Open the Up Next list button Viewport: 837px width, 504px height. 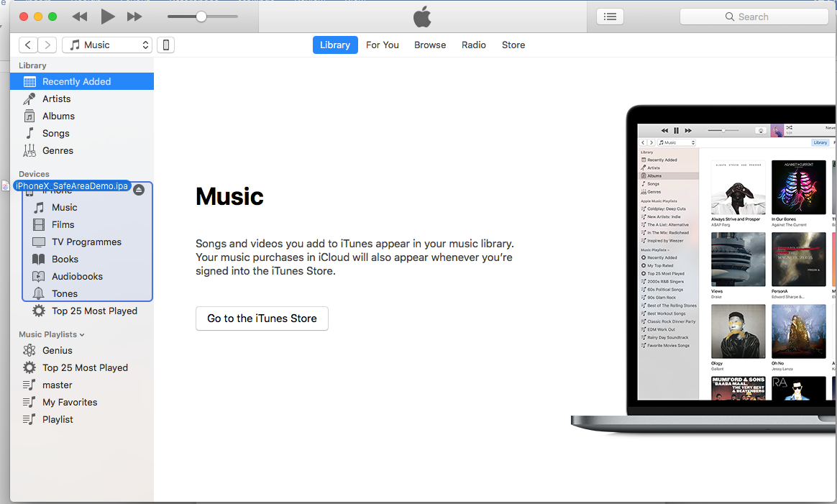[x=610, y=17]
